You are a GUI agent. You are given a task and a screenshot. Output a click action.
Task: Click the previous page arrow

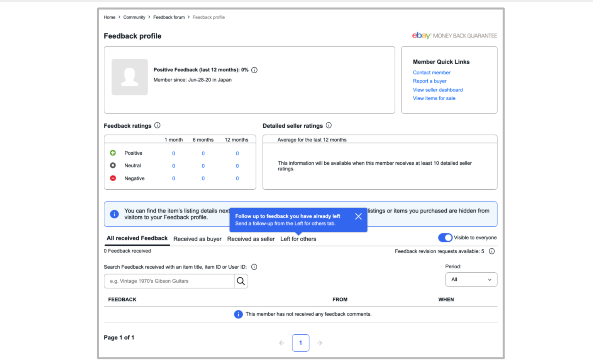pyautogui.click(x=282, y=343)
